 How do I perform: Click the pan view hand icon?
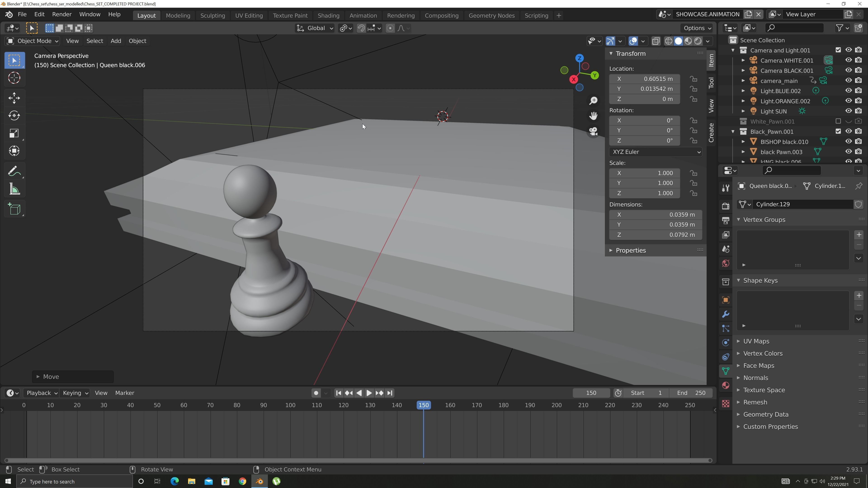pyautogui.click(x=593, y=116)
